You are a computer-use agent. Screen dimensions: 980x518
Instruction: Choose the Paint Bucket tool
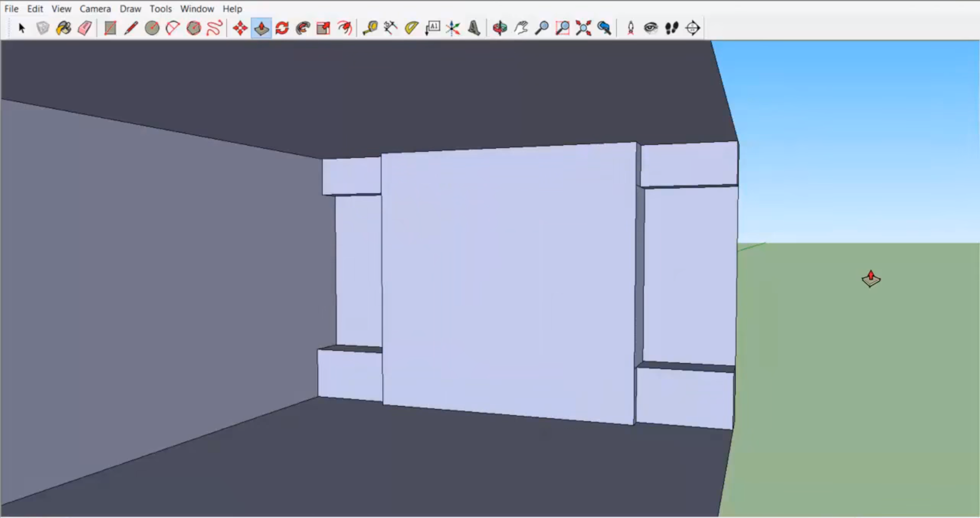click(x=63, y=28)
